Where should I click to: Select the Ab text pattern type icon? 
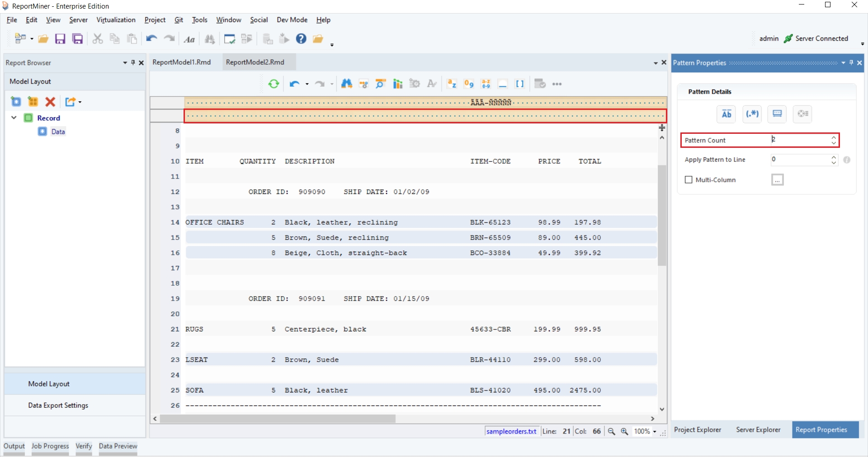point(726,114)
